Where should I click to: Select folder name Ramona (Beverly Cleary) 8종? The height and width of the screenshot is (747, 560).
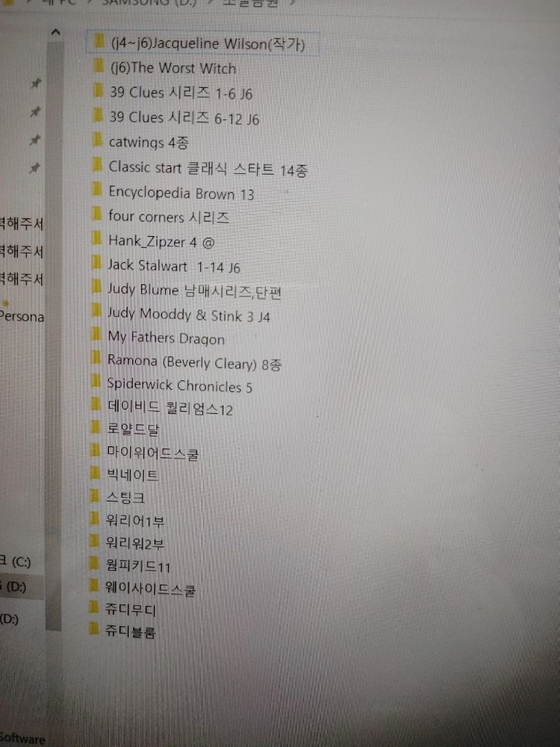pos(194,364)
